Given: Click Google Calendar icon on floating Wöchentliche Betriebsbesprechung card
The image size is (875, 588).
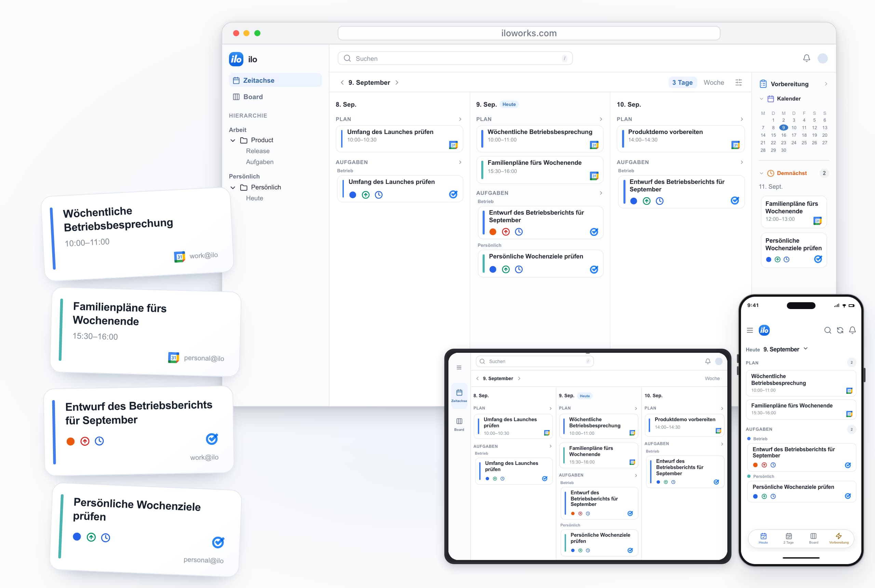Looking at the screenshot, I should pyautogui.click(x=179, y=257).
